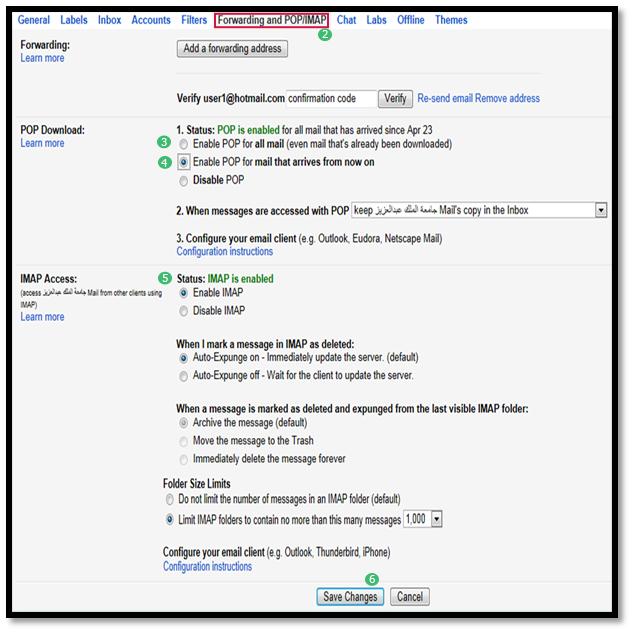Focus the confirmation code field
The width and height of the screenshot is (632, 632).
click(x=331, y=98)
